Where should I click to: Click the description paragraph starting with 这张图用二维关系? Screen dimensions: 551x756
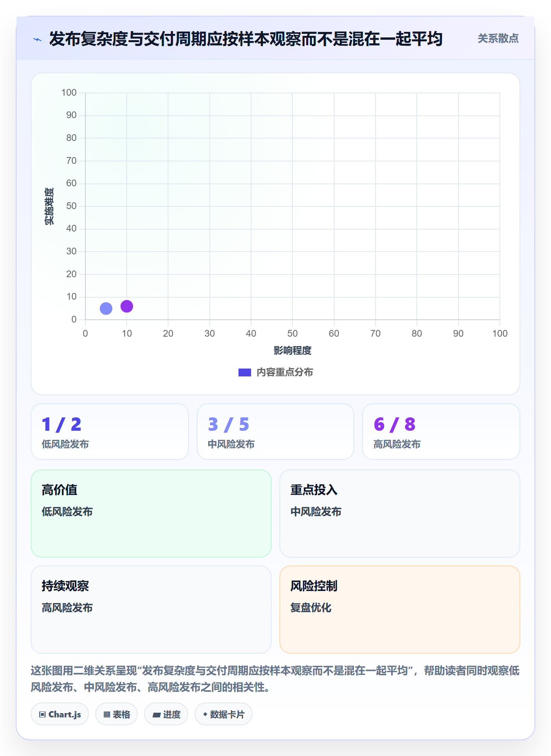[275, 679]
